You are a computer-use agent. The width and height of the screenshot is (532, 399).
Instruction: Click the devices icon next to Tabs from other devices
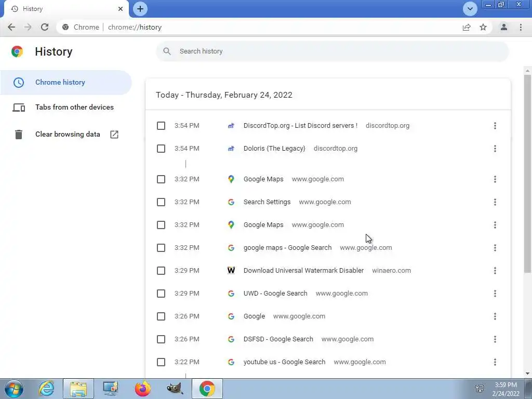pos(19,108)
